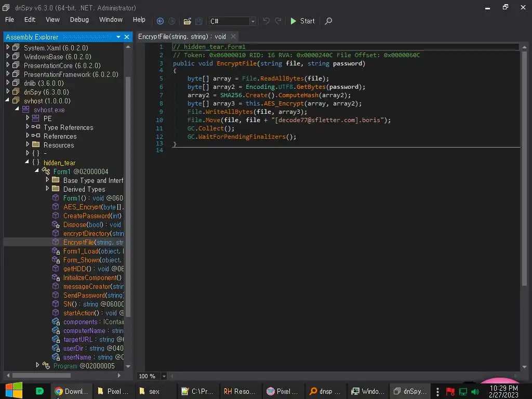Expand the PresentationFramework assembly node

point(8,74)
